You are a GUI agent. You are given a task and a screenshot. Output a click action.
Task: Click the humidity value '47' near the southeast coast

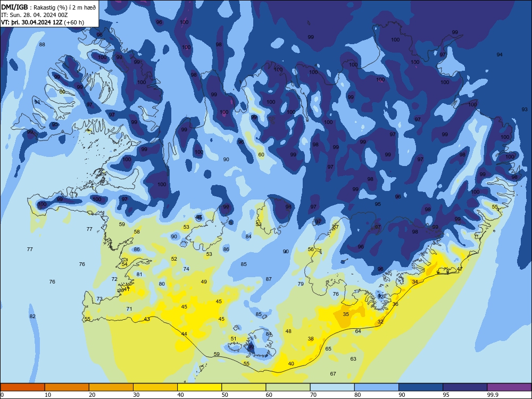coord(460,269)
